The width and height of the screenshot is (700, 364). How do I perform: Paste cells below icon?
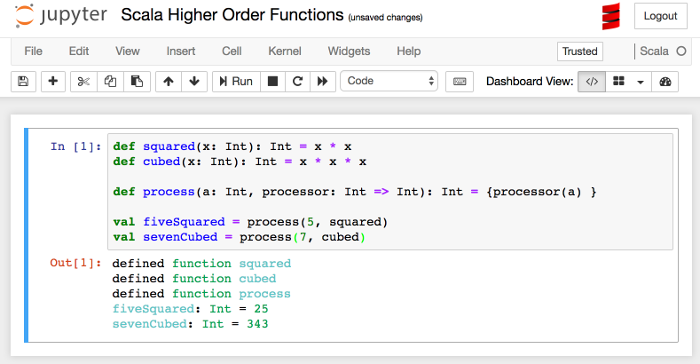coord(137,81)
